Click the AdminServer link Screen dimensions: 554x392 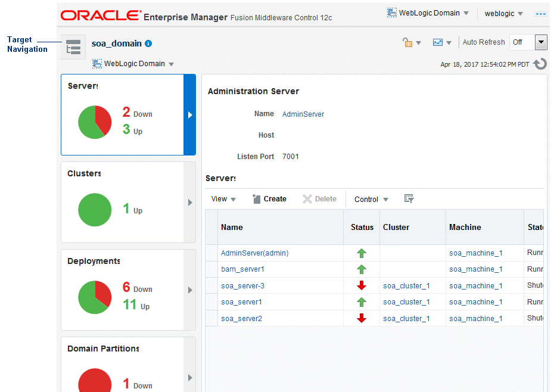point(303,114)
